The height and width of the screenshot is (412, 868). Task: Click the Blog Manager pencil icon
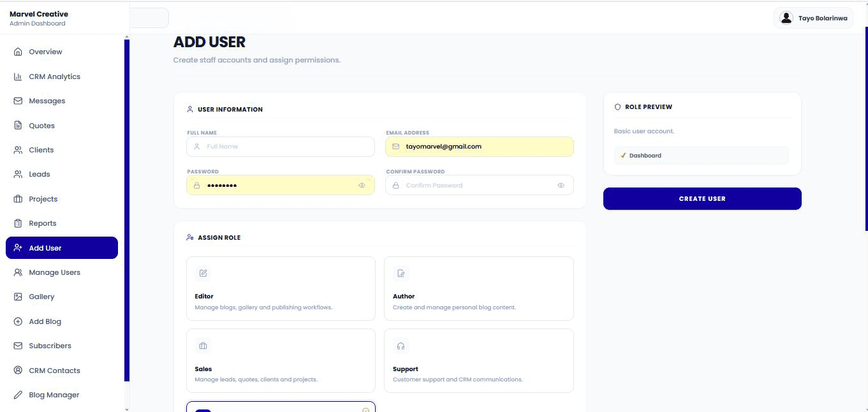coord(18,395)
